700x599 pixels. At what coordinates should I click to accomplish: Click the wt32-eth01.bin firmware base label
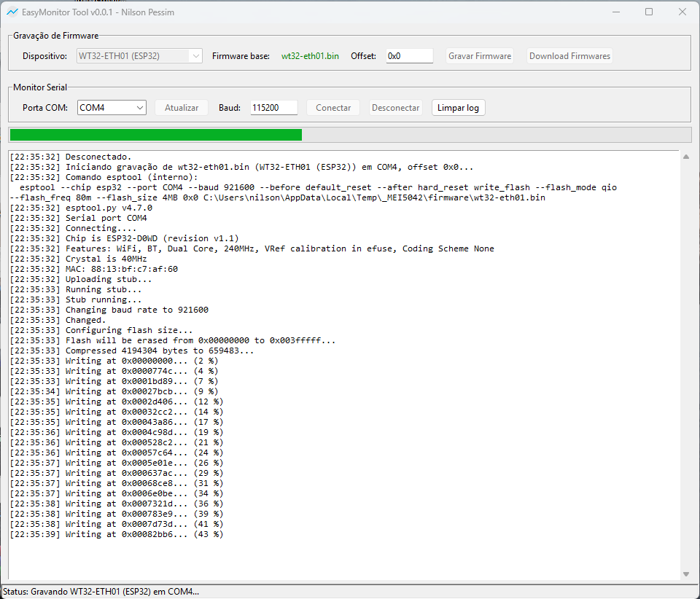(x=310, y=56)
